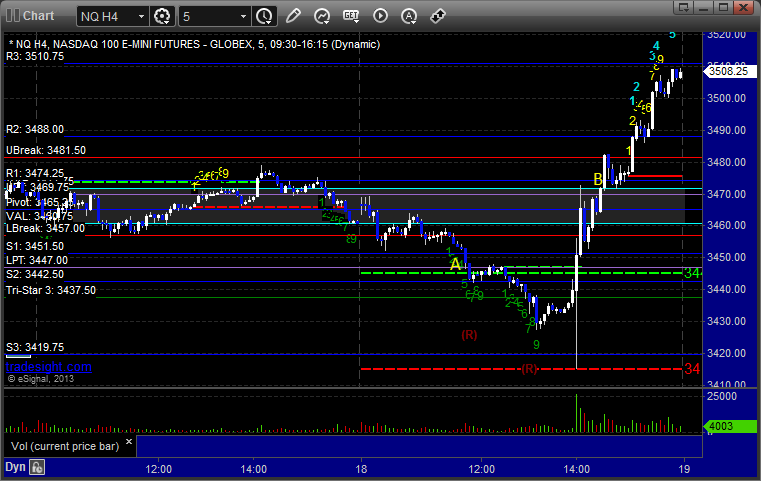761x481 pixels.
Task: Click the 3500.00 price axis label
Action: click(x=726, y=98)
